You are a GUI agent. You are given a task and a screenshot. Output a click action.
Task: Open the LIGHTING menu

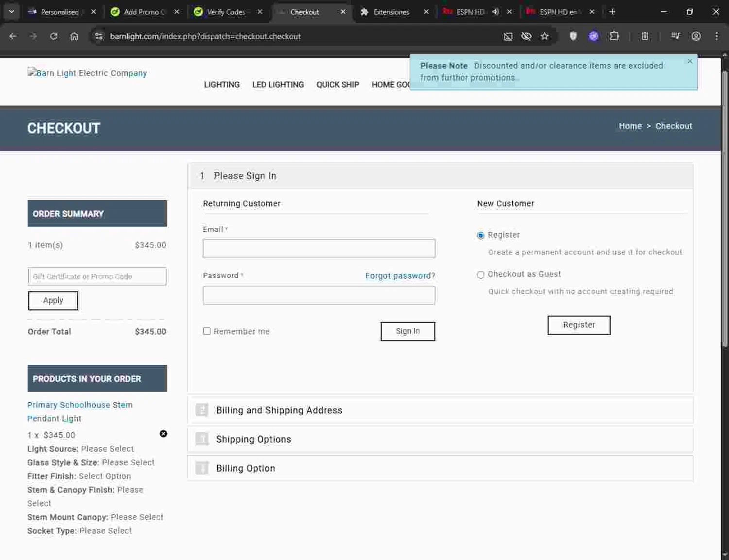coord(222,85)
